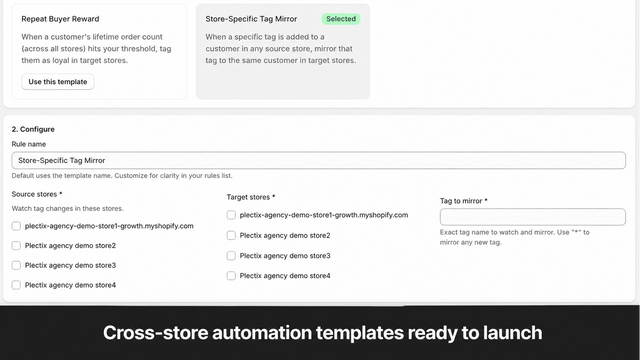Enable target store Plectix agency demo store3
Screen dimensions: 640x360
pyautogui.click(x=231, y=256)
